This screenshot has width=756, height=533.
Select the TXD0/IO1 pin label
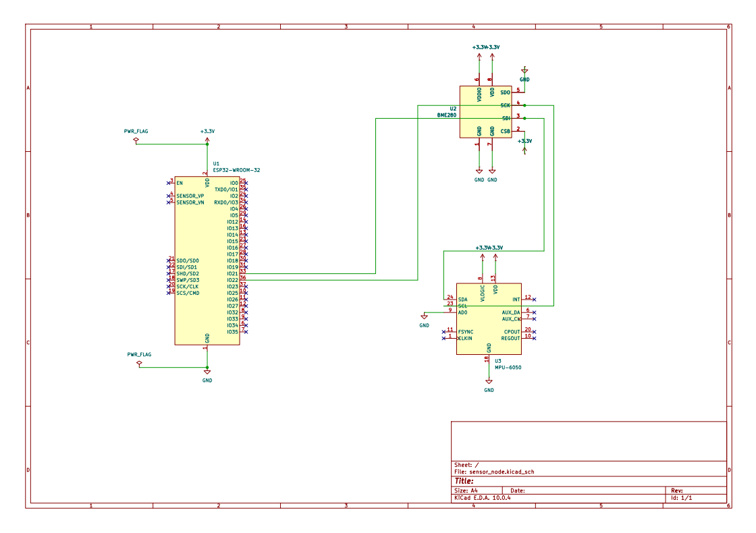[226, 190]
